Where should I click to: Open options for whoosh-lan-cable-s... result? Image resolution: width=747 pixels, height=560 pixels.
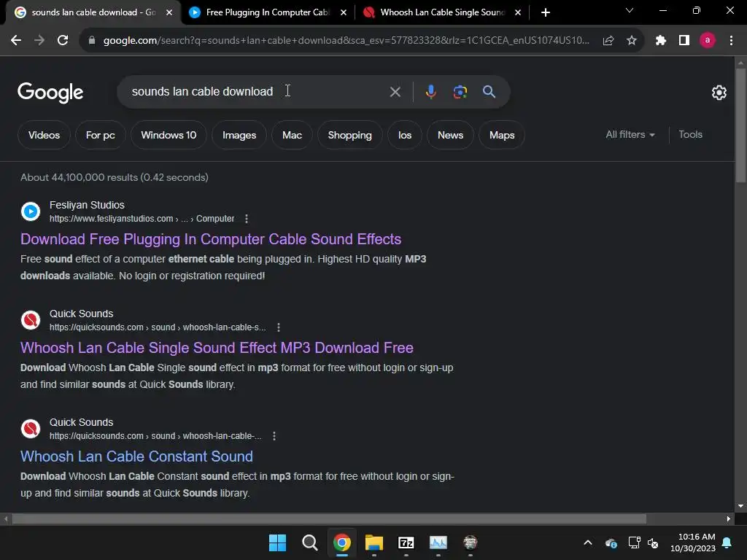(279, 327)
